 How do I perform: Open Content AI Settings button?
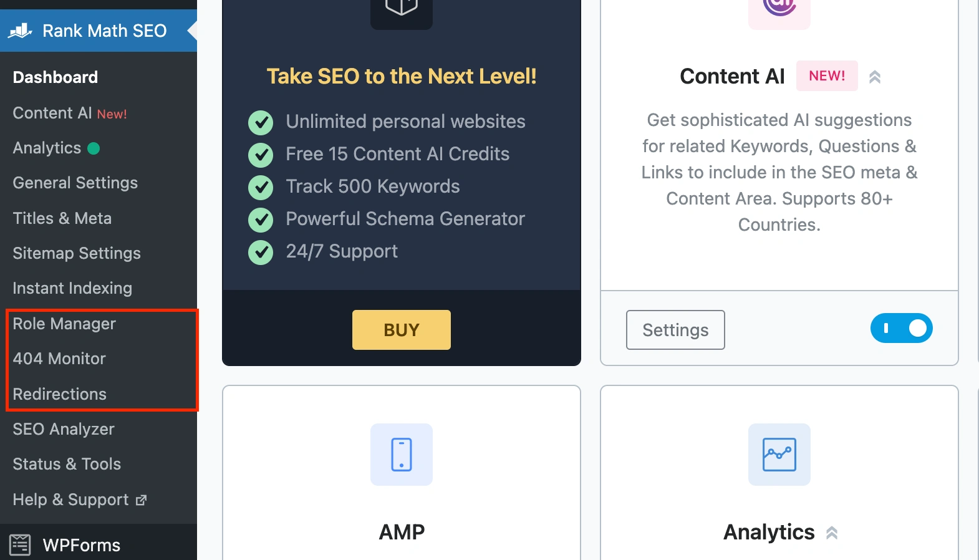(675, 330)
